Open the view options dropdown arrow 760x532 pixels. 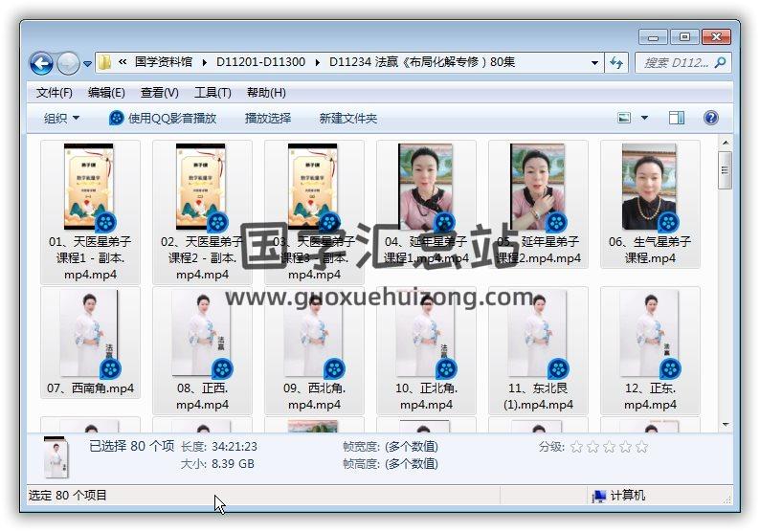click(x=644, y=118)
